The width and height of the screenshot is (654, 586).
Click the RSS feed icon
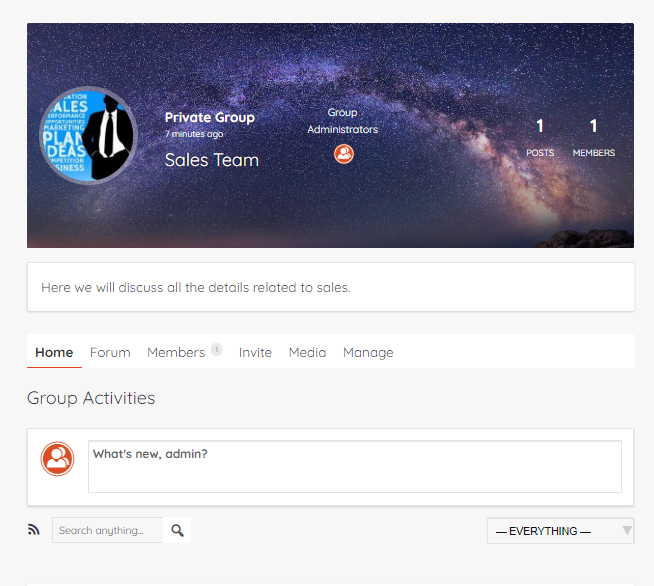(x=34, y=530)
